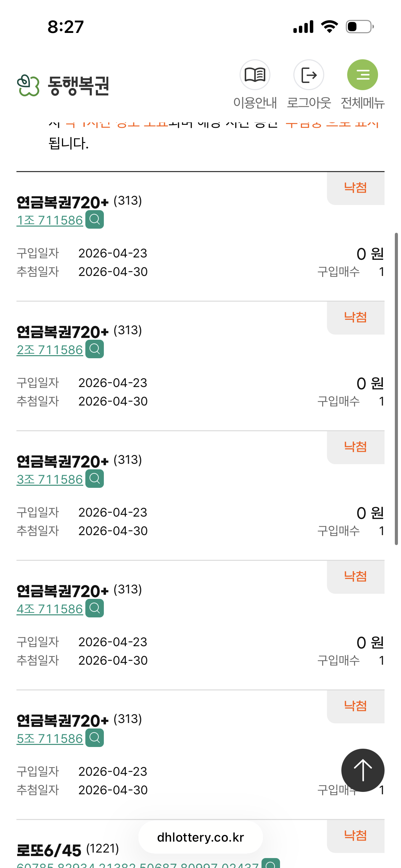Tap magnifier icon beside 4조 711586
This screenshot has height=868, width=401.
pos(95,608)
